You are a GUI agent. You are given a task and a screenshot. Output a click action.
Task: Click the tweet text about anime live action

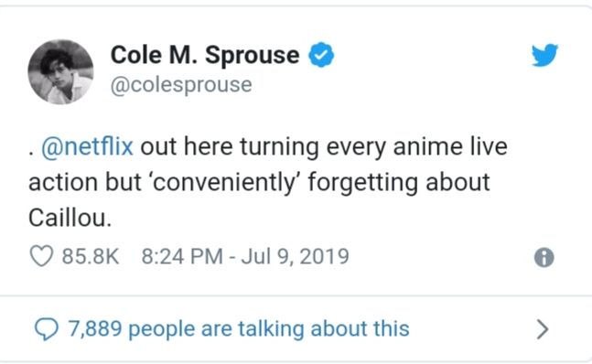(x=268, y=183)
